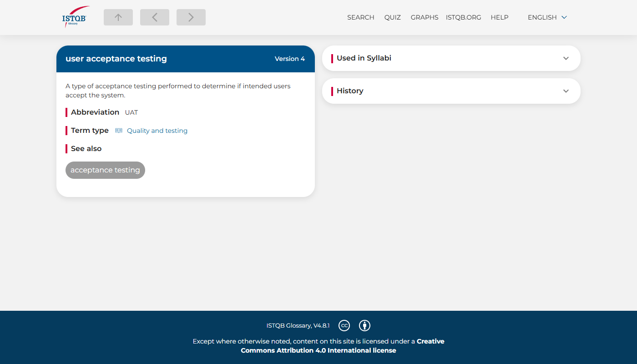Click the attribution person icon in footer

[x=364, y=325]
